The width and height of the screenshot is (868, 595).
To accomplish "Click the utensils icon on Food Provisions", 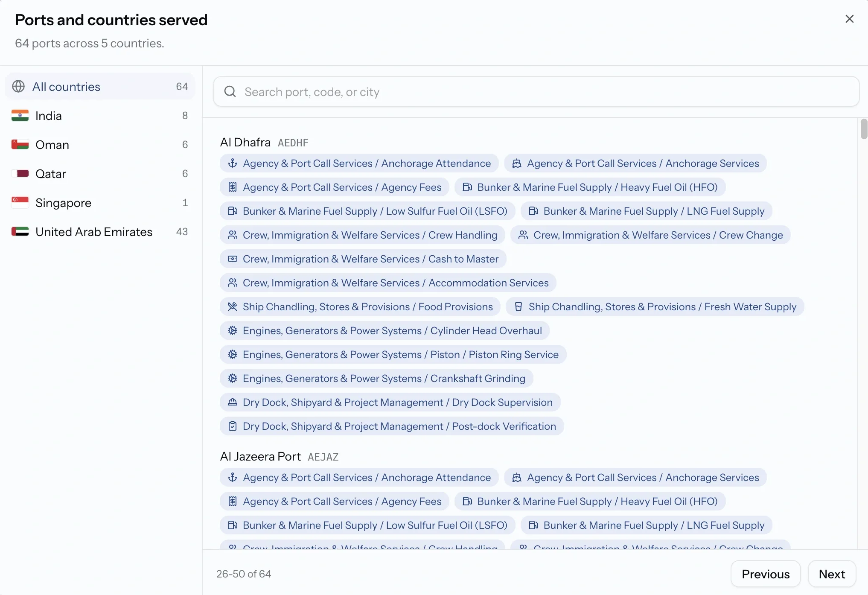I will click(233, 307).
